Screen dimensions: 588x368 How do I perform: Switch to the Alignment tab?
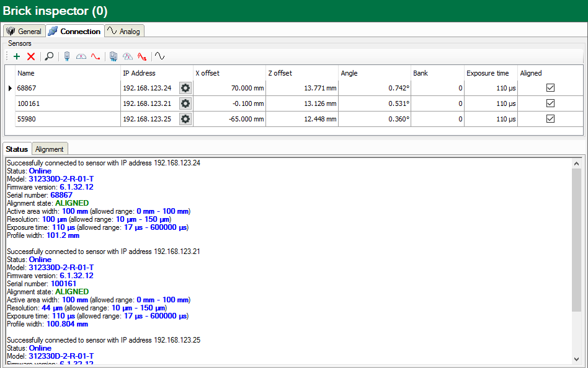pos(50,149)
